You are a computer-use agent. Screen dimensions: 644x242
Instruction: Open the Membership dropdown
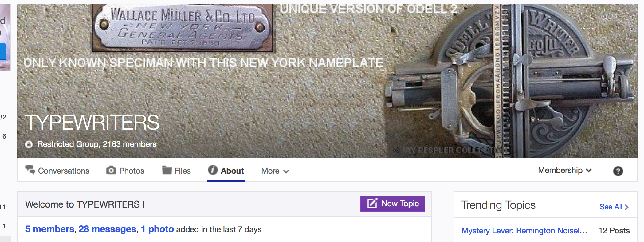(x=565, y=170)
